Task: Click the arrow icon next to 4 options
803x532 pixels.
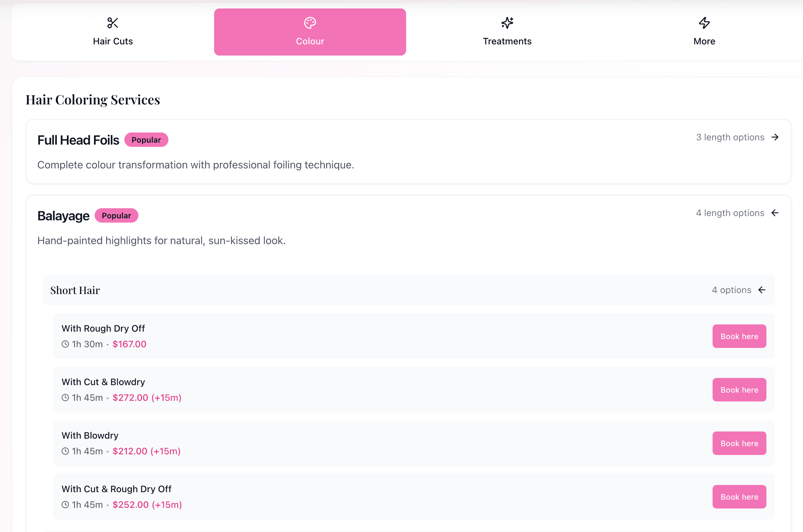Action: point(762,290)
